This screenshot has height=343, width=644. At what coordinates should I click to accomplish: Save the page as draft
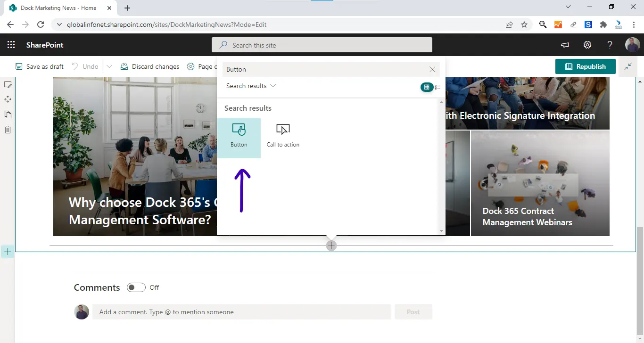tap(40, 66)
